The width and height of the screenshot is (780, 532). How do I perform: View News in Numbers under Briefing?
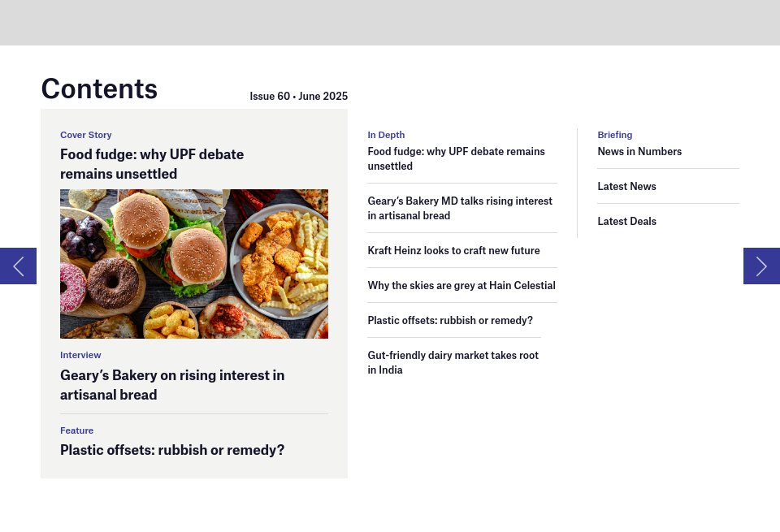(639, 151)
